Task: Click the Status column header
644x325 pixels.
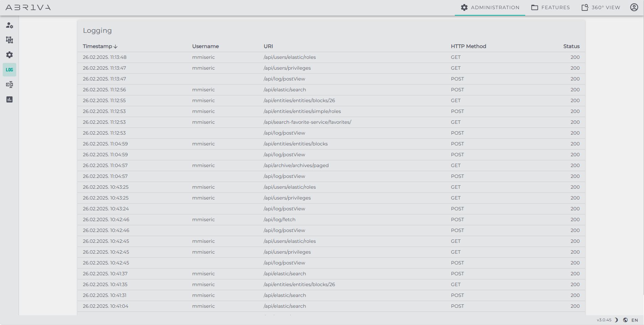Action: pos(571,46)
